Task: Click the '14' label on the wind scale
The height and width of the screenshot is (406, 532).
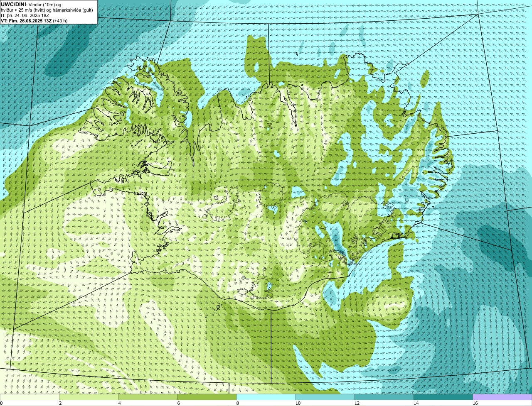Action: tap(416, 403)
